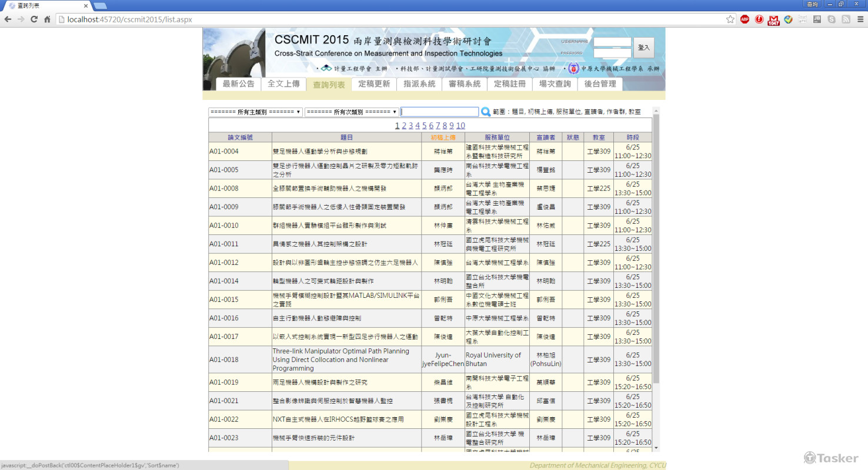Open Chrome's hamburger menu
Screen dimensions: 868x470
pos(860,19)
